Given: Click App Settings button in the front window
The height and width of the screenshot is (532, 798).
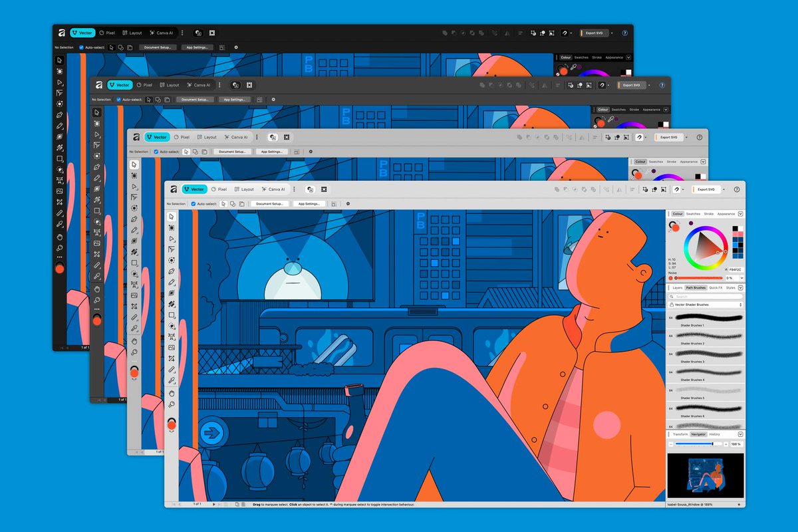Looking at the screenshot, I should click(x=309, y=203).
